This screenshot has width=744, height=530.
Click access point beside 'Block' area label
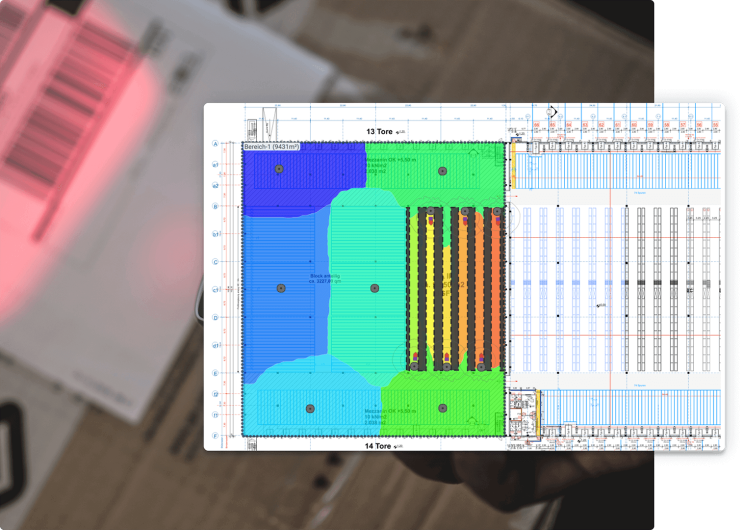281,288
